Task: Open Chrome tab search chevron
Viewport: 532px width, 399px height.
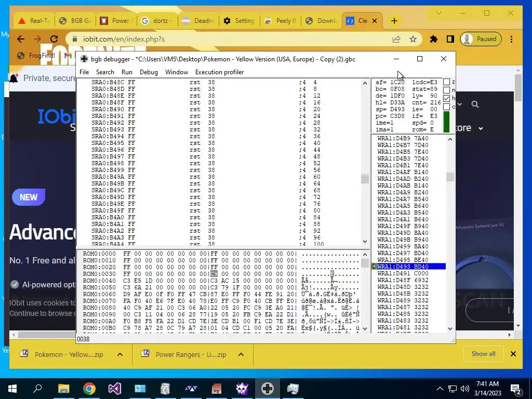Action: [x=438, y=13]
